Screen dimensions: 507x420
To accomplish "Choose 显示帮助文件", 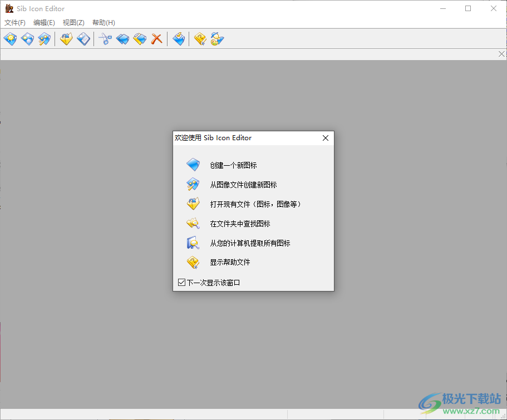I will [230, 262].
